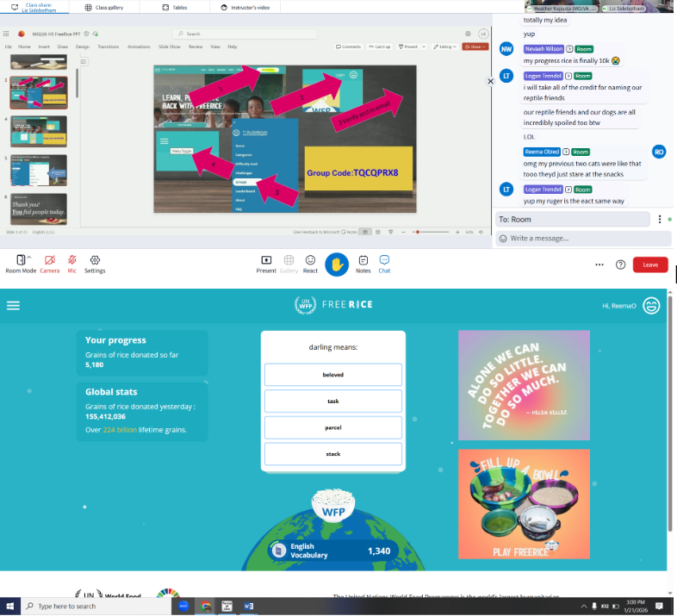Open the PowerPoint File menu
677x616 pixels.
[9, 47]
